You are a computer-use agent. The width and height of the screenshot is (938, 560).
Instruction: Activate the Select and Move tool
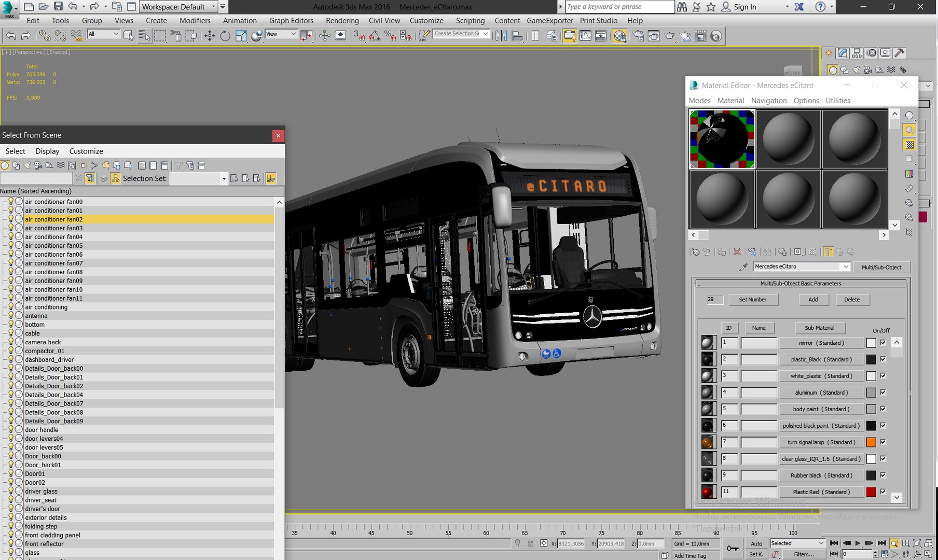coord(210,36)
